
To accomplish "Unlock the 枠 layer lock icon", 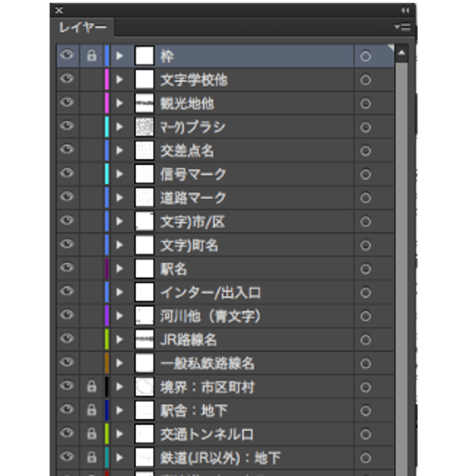I will [92, 56].
